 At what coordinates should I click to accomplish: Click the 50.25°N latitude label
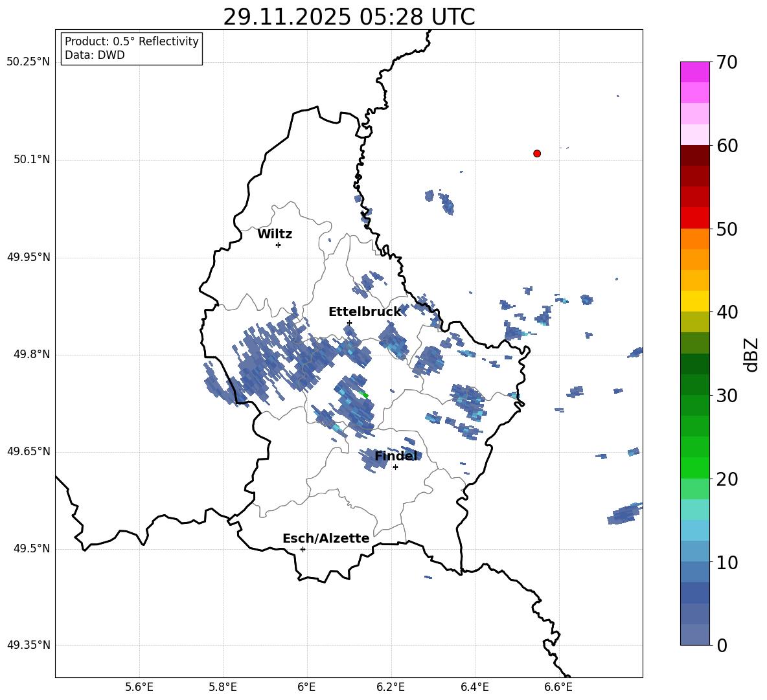[29, 62]
